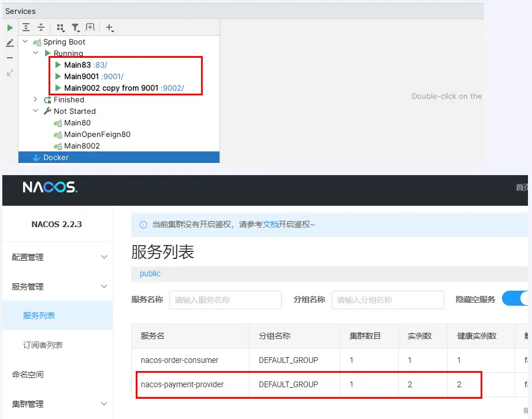Click the Edit Configuration pencil icon

pos(10,43)
